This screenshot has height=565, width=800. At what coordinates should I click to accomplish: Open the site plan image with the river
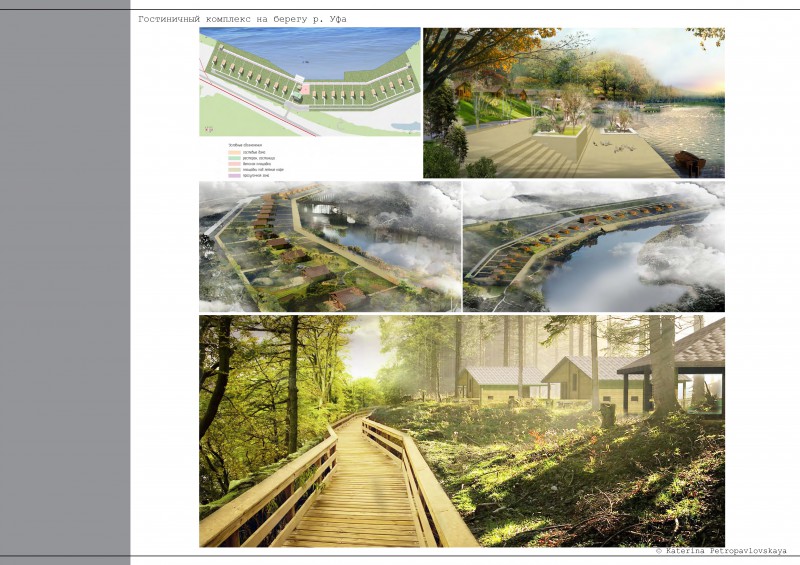pos(310,82)
